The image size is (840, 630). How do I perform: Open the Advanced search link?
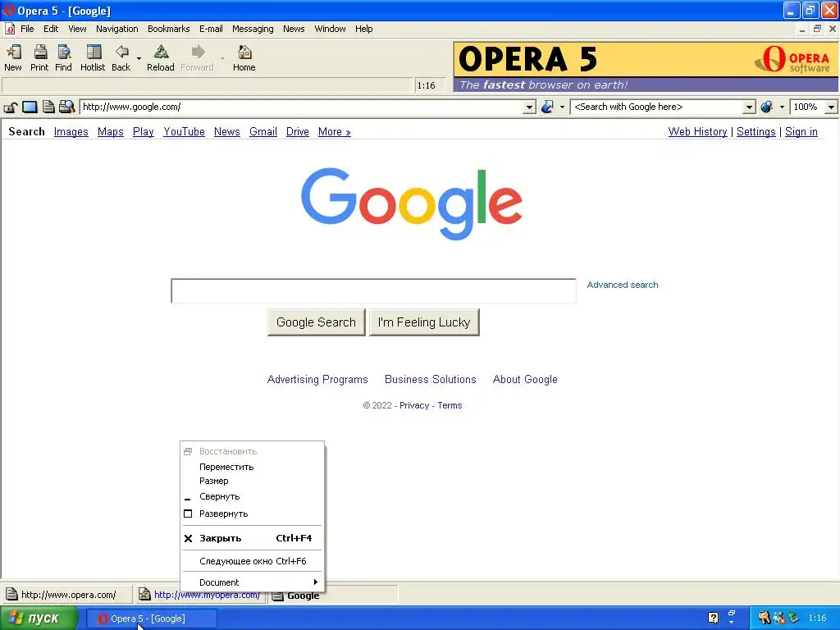(x=623, y=285)
